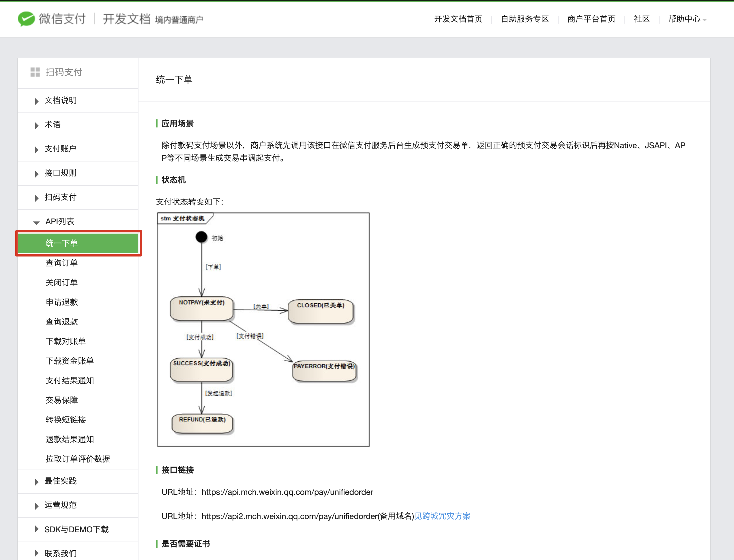Go to 商户平台首页 nav link

591,19
